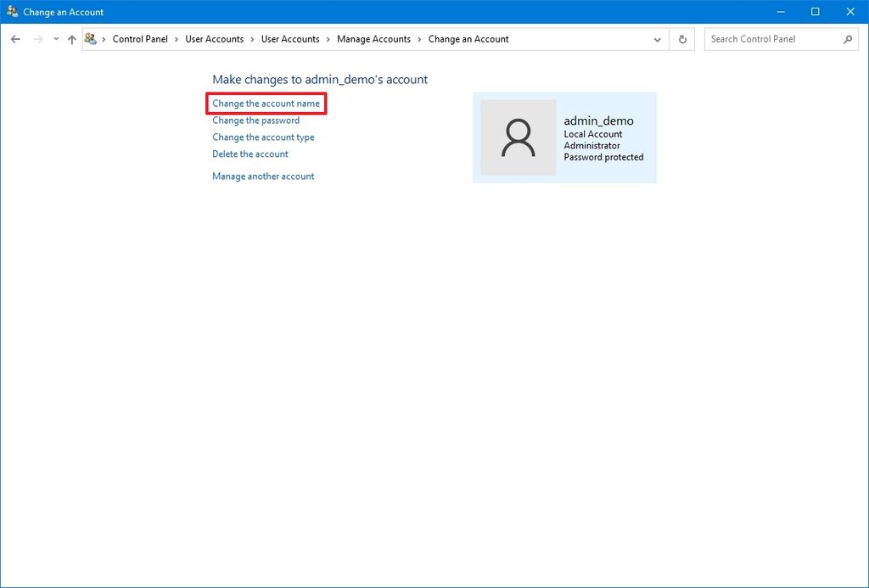The height and width of the screenshot is (588, 869).
Task: Navigate to User Accounts via breadcrumb
Action: (215, 38)
